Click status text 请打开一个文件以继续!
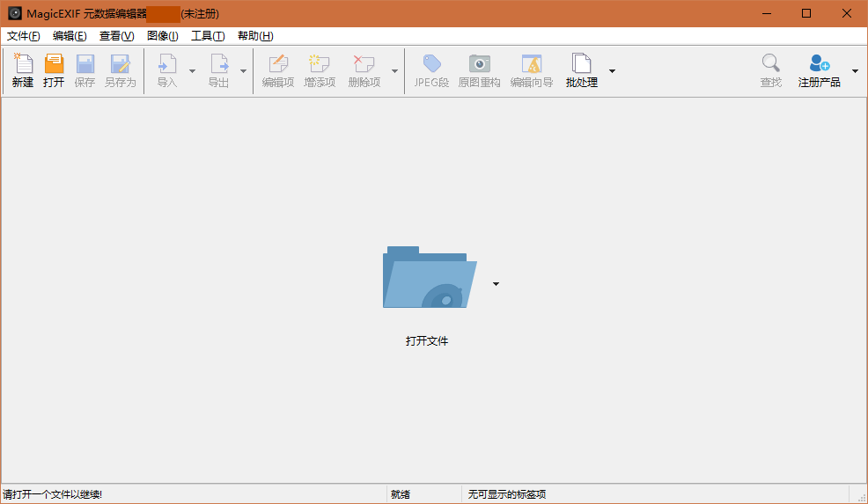 (x=53, y=494)
